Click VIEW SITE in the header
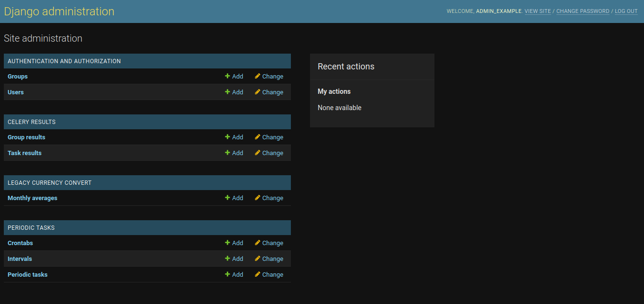 pos(538,11)
